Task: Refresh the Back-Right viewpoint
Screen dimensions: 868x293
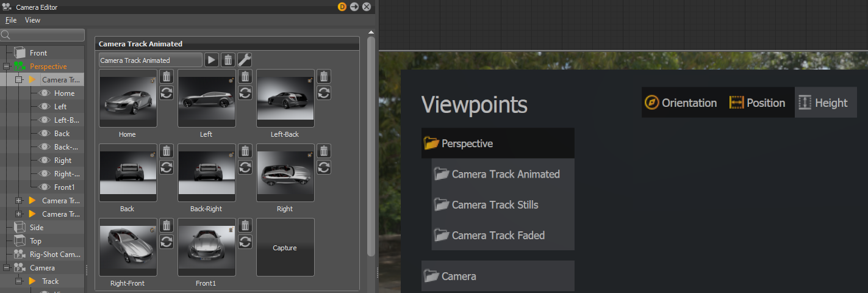Action: pyautogui.click(x=245, y=167)
